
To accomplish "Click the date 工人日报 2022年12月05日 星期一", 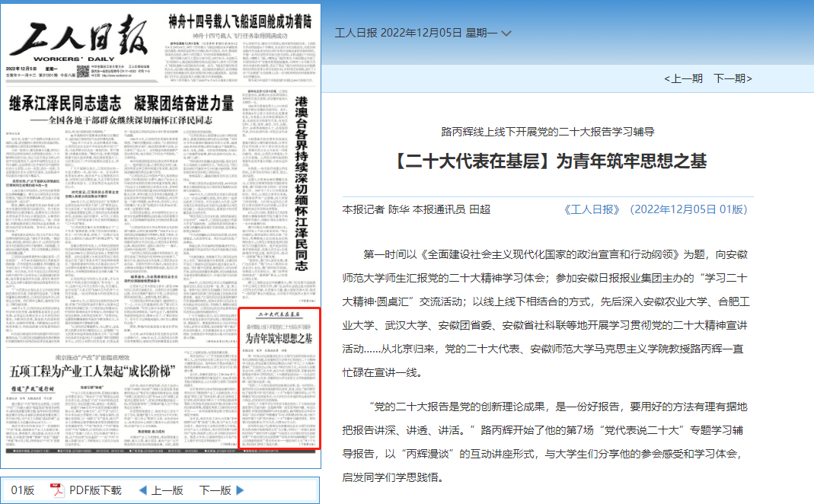I will (x=415, y=33).
